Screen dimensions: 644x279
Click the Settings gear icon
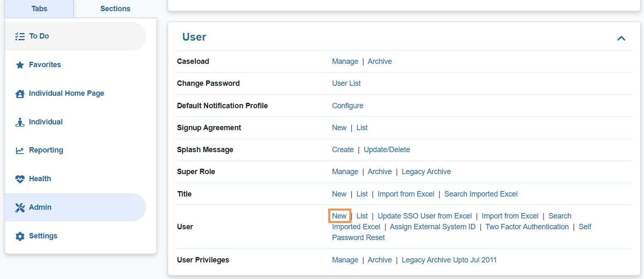tap(20, 236)
